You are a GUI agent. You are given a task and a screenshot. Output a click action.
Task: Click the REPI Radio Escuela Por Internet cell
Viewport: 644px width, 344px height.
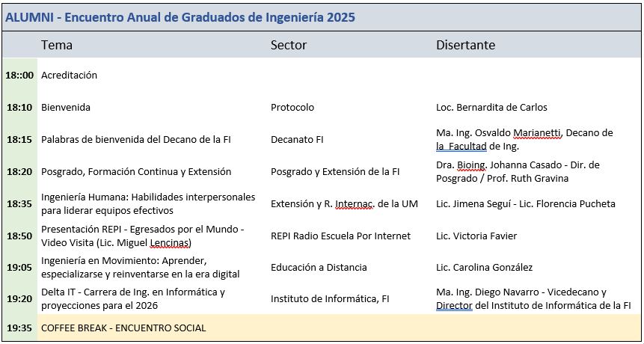(x=340, y=236)
